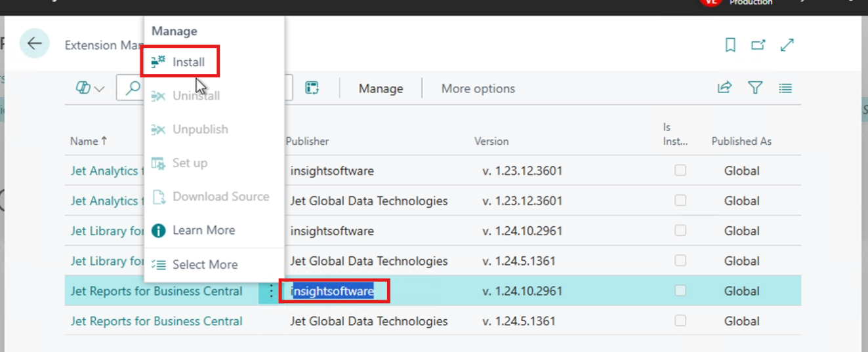This screenshot has height=352, width=868.
Task: Open Jet Reports for Business Central by Jet Global
Action: click(x=156, y=321)
